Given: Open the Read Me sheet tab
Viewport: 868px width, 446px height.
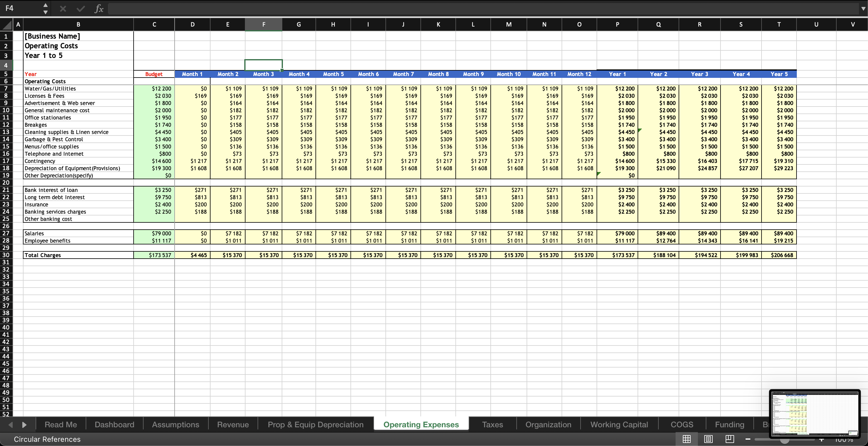Looking at the screenshot, I should [x=61, y=425].
